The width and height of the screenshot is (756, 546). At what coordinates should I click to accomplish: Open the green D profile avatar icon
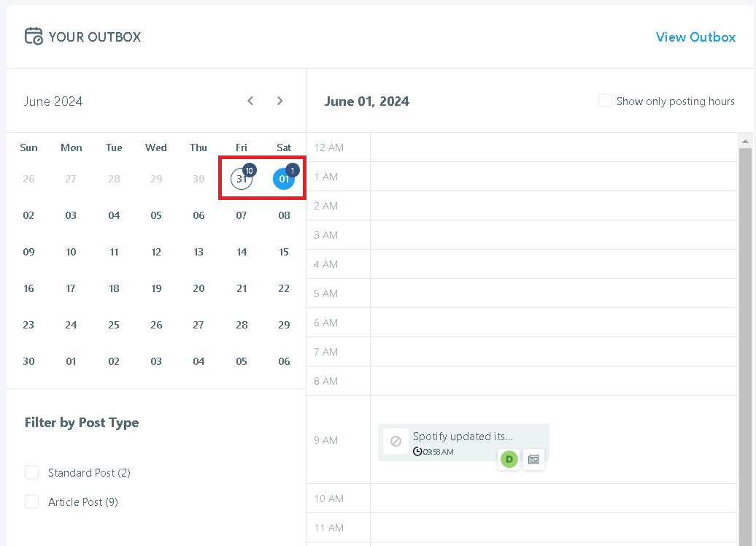click(x=509, y=459)
